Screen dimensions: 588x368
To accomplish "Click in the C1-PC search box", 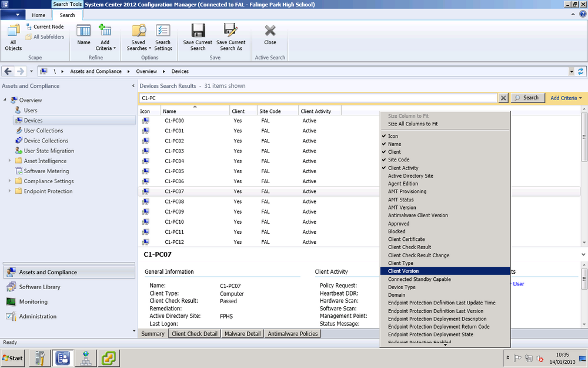I will click(x=318, y=98).
